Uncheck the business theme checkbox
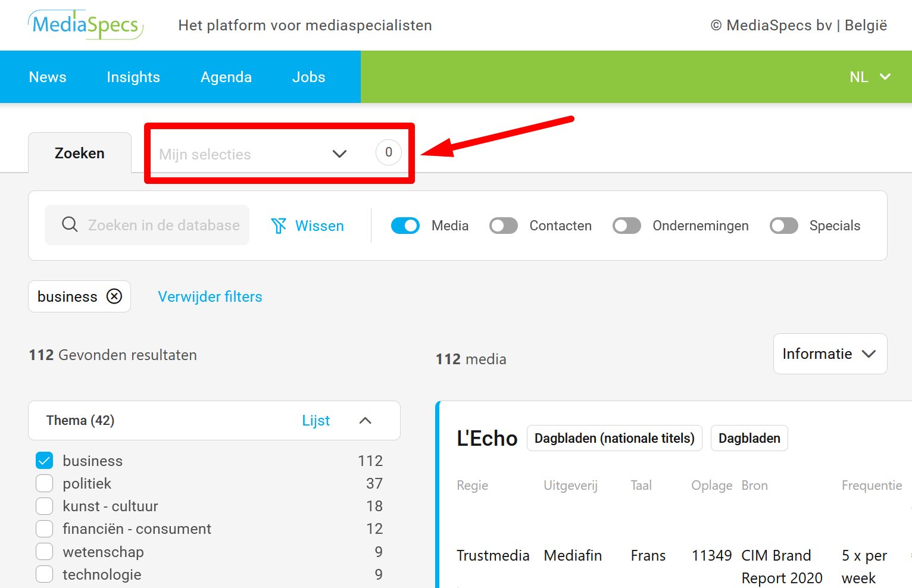 [x=45, y=461]
